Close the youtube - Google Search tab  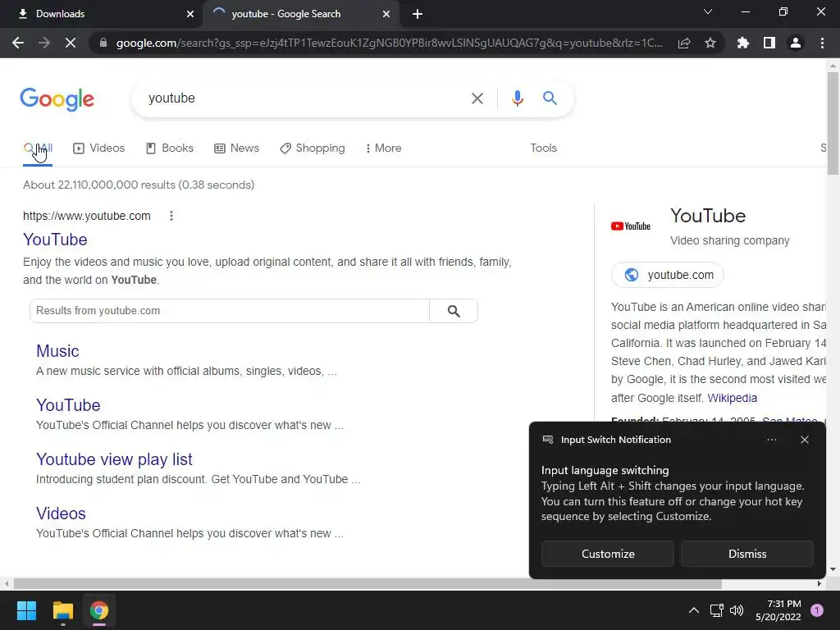(386, 14)
